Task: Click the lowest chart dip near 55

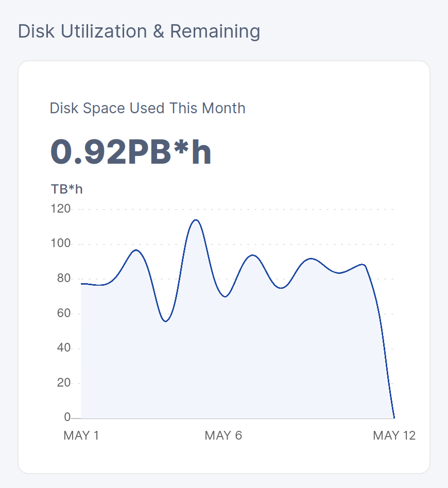Action: (166, 321)
